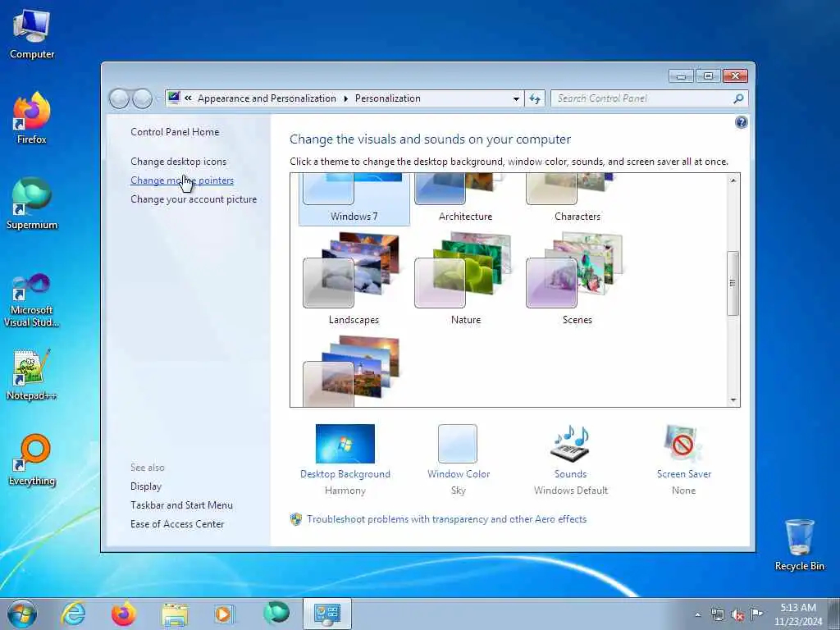Open the Windows Start menu orb
Screen dimensions: 840x630
[x=22, y=614]
